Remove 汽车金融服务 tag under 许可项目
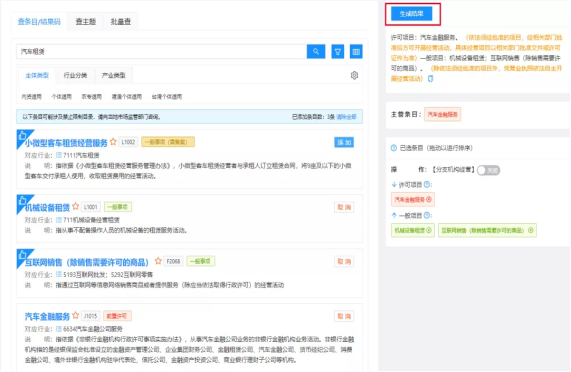Screen dimensions: 571x372 pos(429,199)
